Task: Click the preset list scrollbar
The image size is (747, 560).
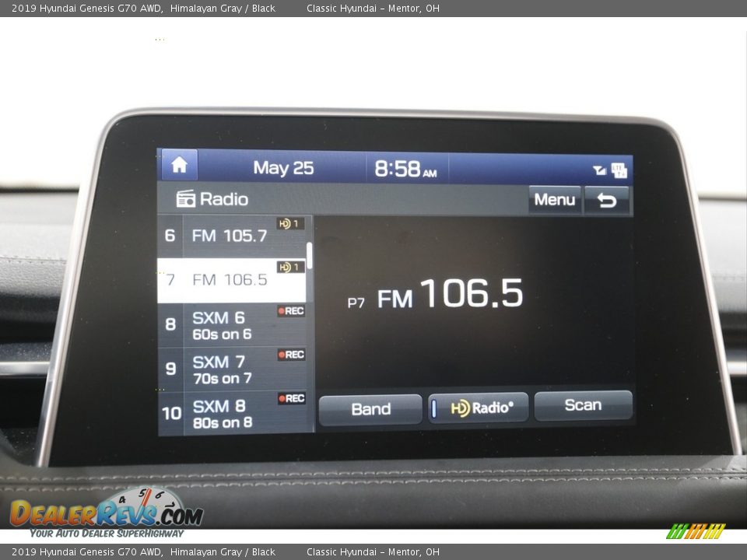Action: 310,256
